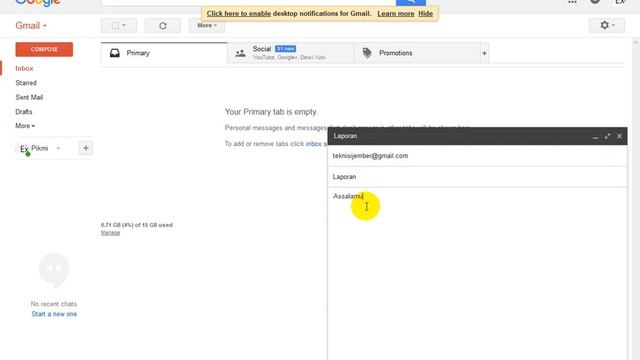Viewport: 640px width, 360px height.
Task: Minimize the Laporan compose window
Action: pos(596,136)
